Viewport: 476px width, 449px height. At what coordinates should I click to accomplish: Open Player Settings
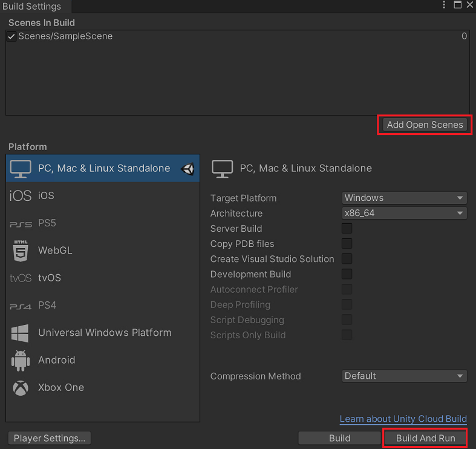pyautogui.click(x=50, y=438)
